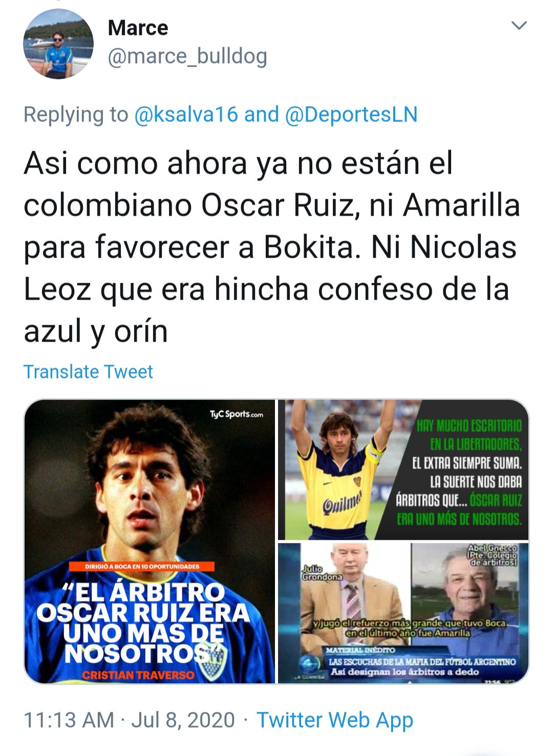Open the Cristian Traverso TyC Sports image
This screenshot has width=553, height=756.
(x=150, y=541)
